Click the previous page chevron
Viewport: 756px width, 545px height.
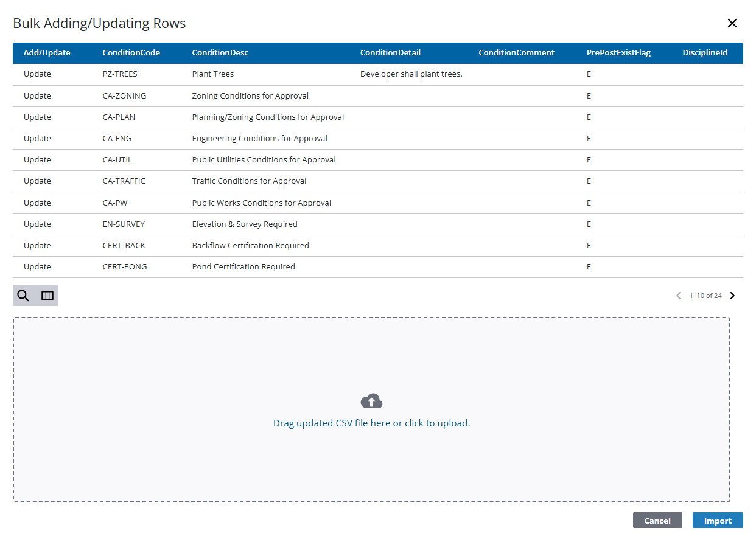[678, 295]
